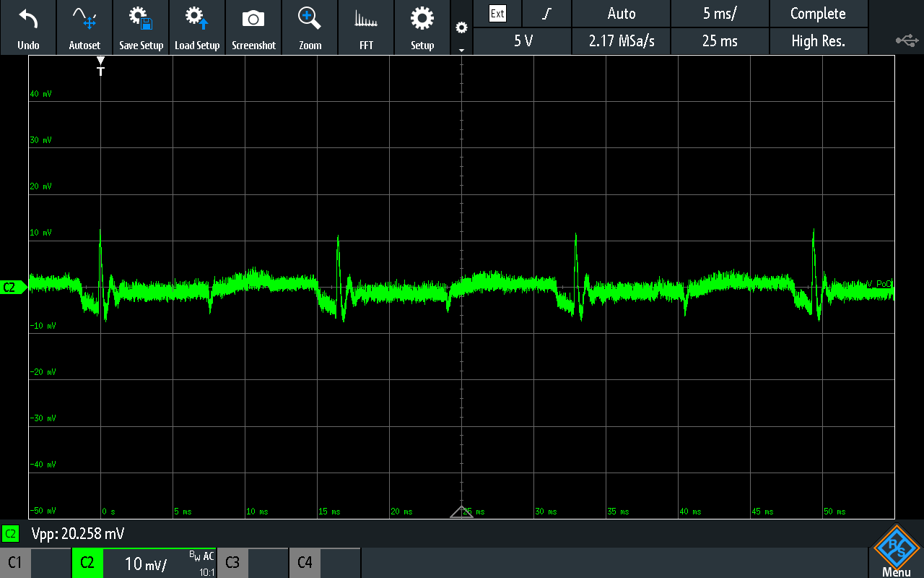
Task: Open Load Setup
Action: [x=197, y=27]
